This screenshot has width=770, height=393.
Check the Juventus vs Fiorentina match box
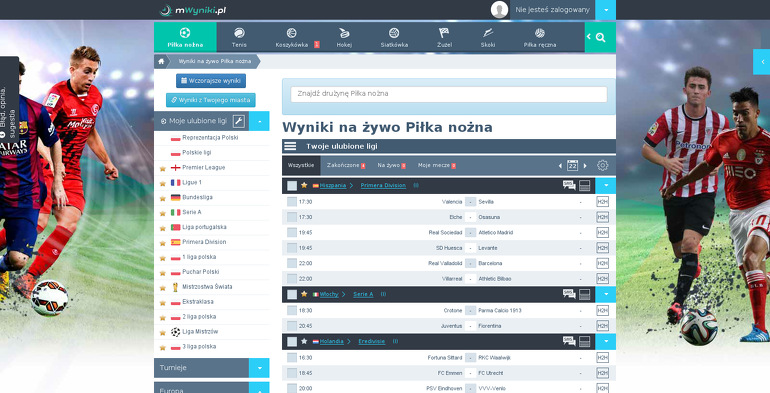point(292,326)
